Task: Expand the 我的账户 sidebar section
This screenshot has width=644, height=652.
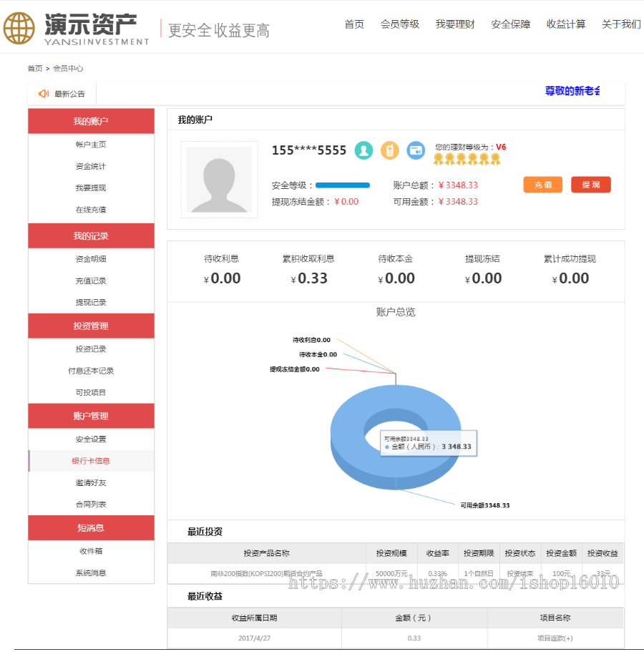Action: click(91, 121)
